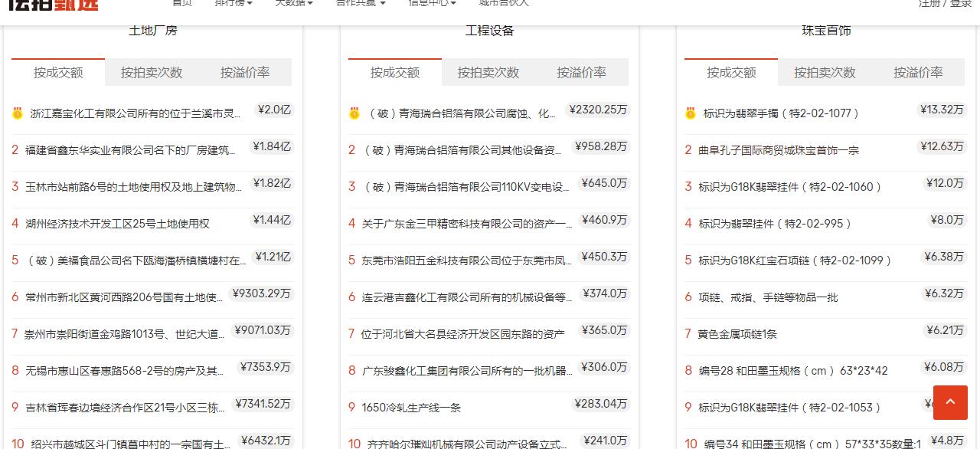Open 黄色金属项链1条 listing
Screen dimensions: 980x449
coord(737,334)
